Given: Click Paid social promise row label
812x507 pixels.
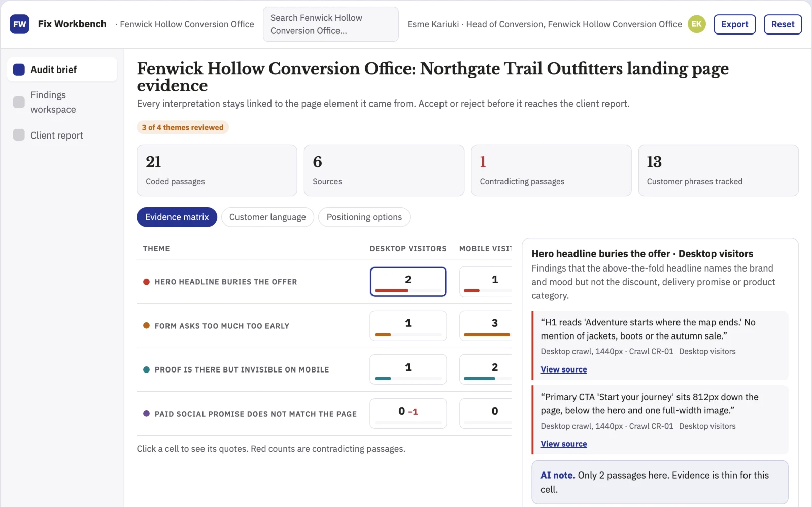Looking at the screenshot, I should tap(256, 414).
